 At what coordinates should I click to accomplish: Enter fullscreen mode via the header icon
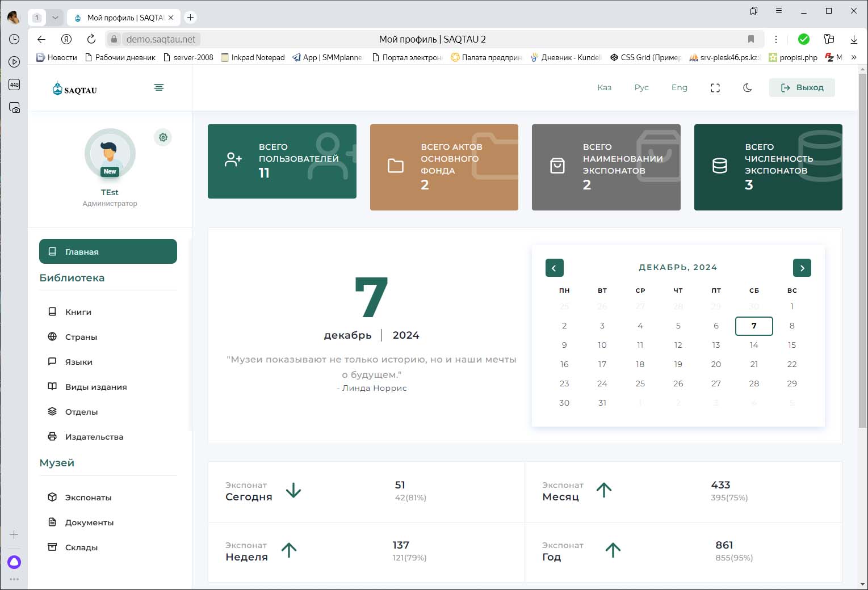point(715,88)
